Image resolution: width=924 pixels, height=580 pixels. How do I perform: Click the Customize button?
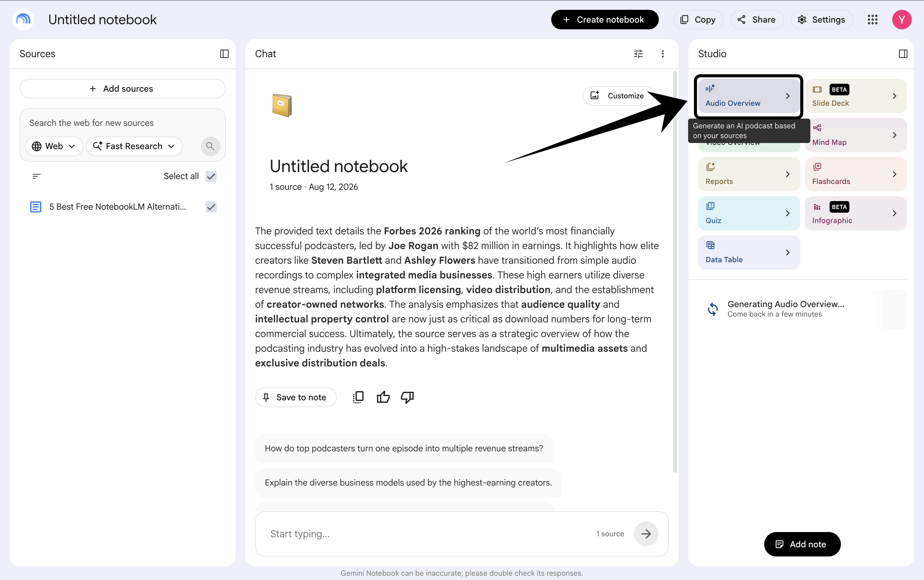(x=618, y=96)
